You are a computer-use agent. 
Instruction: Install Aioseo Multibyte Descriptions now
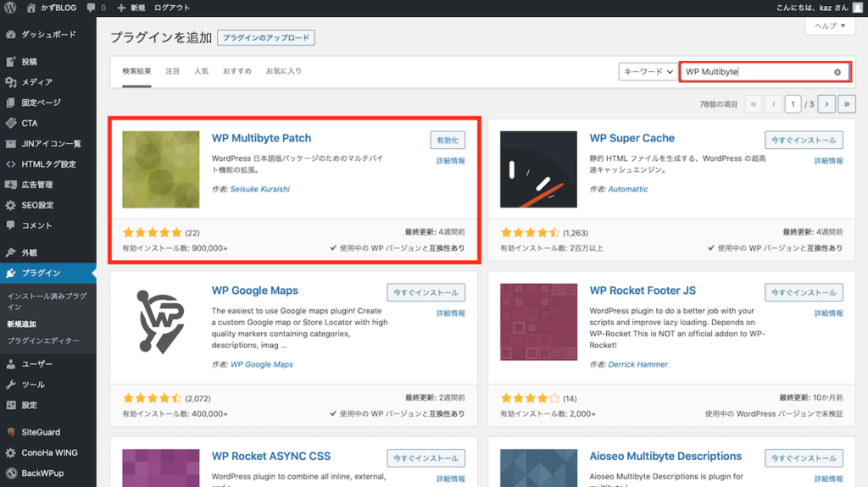[804, 457]
